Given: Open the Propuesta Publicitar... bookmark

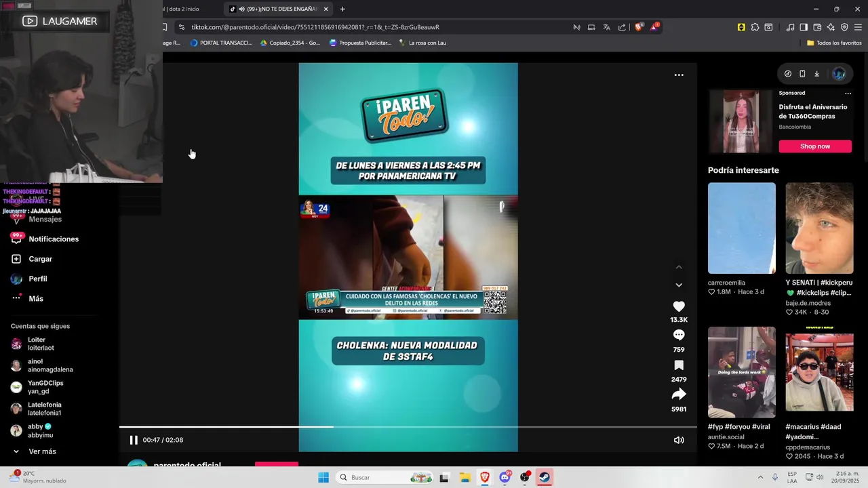Looking at the screenshot, I should (360, 43).
